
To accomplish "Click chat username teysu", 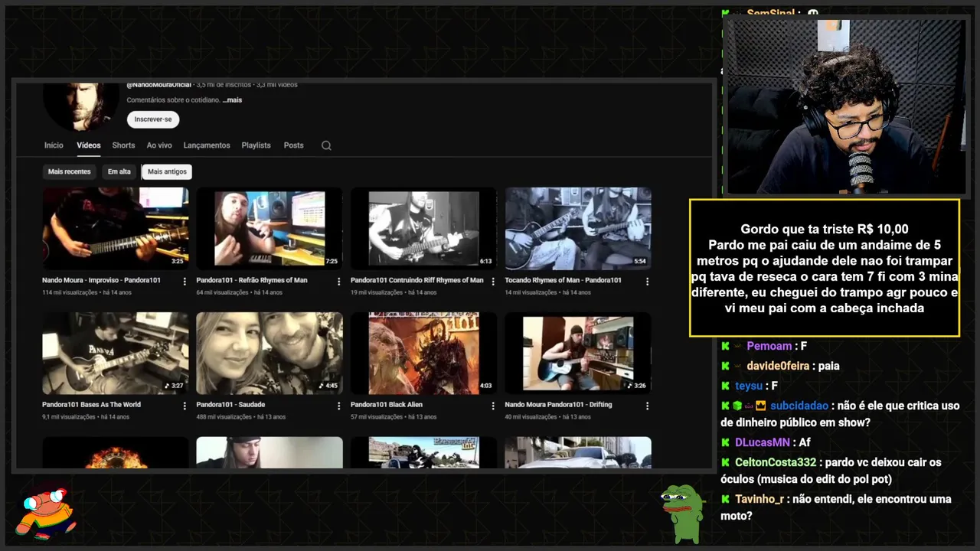I will click(x=748, y=386).
